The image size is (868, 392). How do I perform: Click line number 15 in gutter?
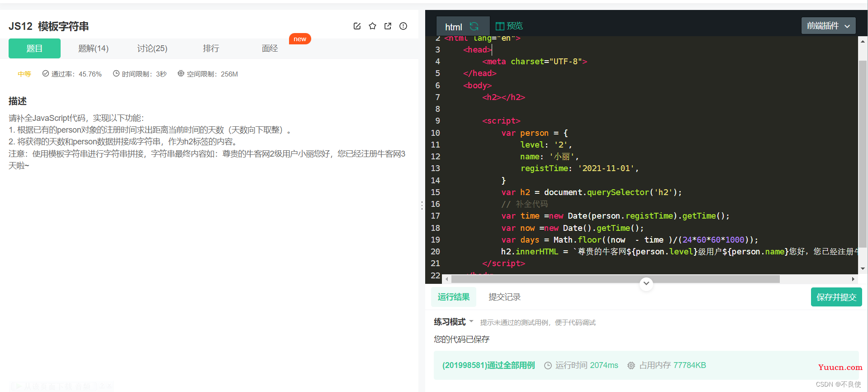tap(435, 192)
